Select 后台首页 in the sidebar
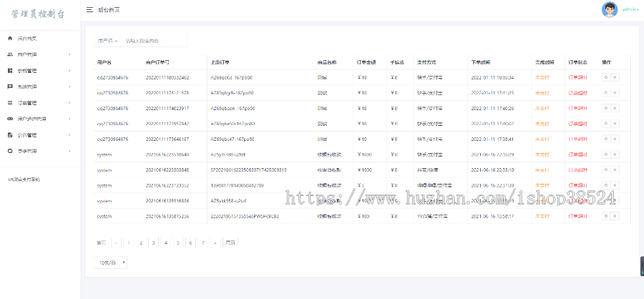The width and height of the screenshot is (644, 299). 27,38
